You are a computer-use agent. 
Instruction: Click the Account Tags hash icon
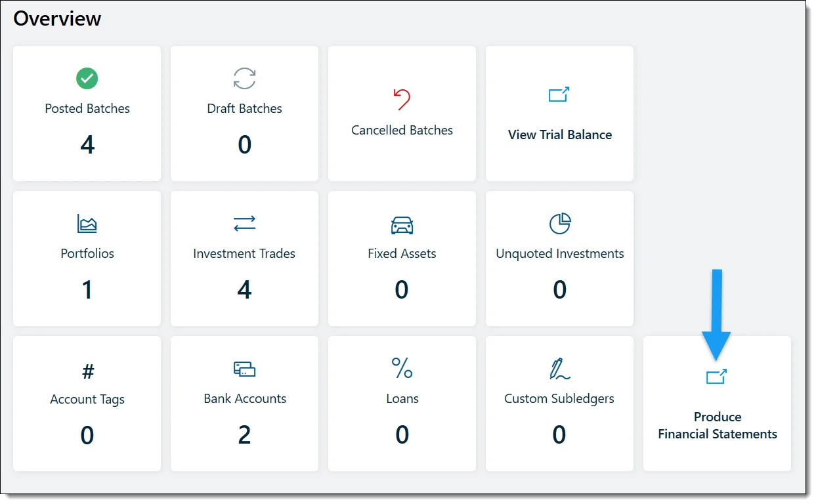click(x=87, y=372)
